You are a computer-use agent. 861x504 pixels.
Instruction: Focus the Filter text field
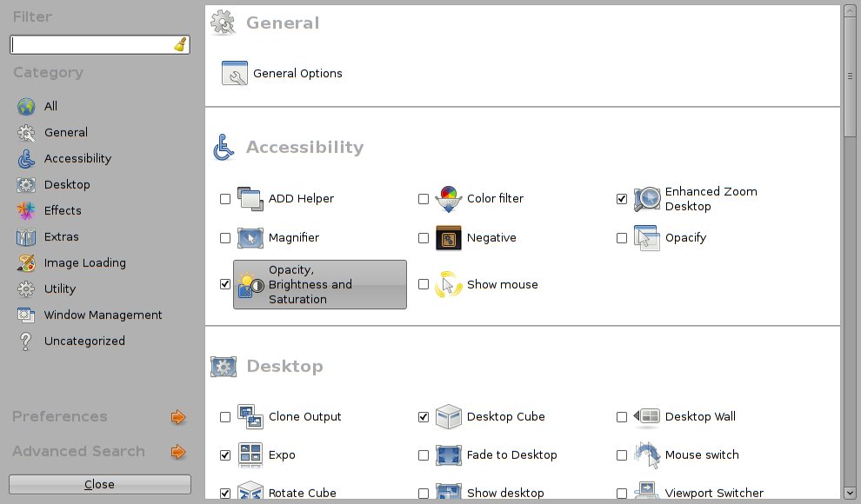pos(100,45)
